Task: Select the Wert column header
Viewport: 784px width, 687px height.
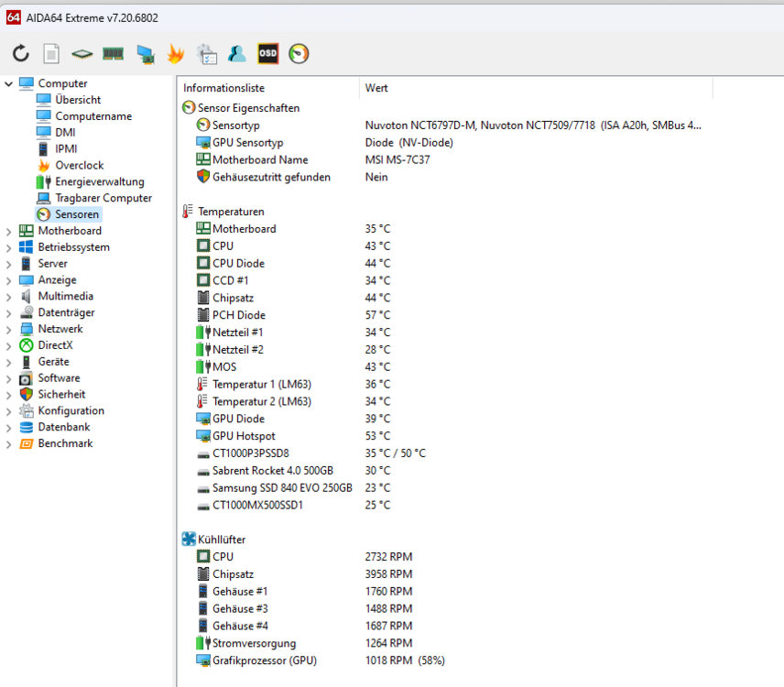Action: pos(377,88)
